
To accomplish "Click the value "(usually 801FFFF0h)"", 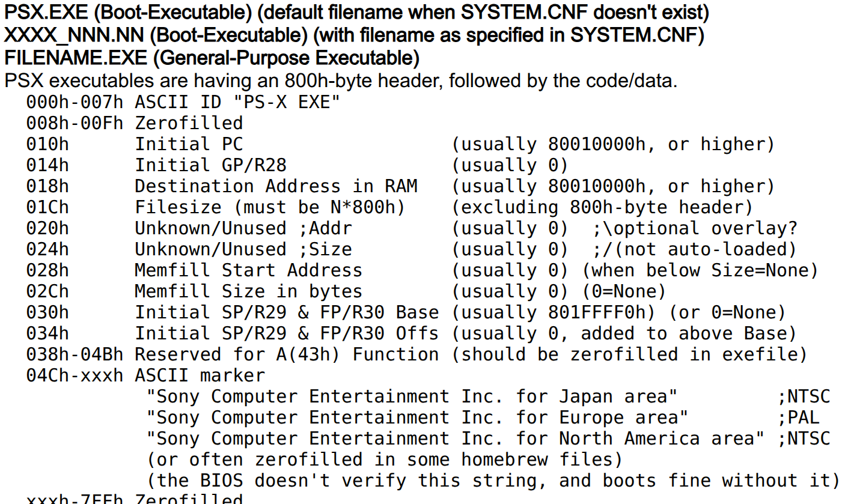I will point(555,312).
